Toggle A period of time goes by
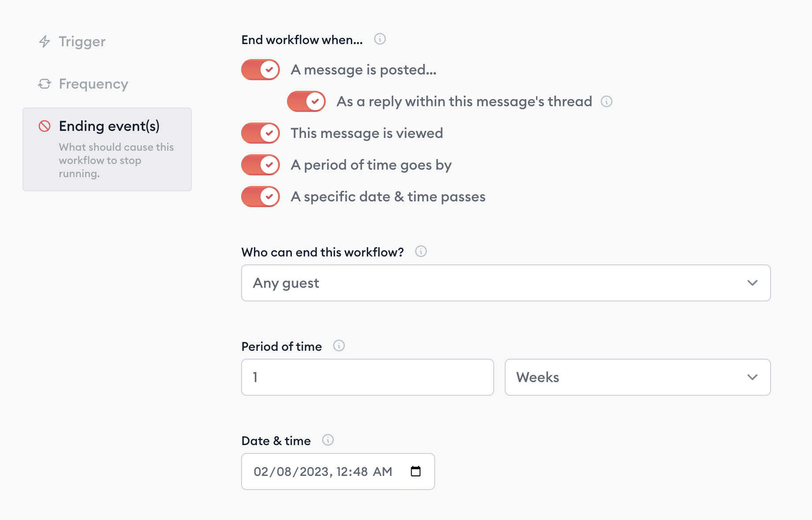The height and width of the screenshot is (520, 812). tap(261, 165)
